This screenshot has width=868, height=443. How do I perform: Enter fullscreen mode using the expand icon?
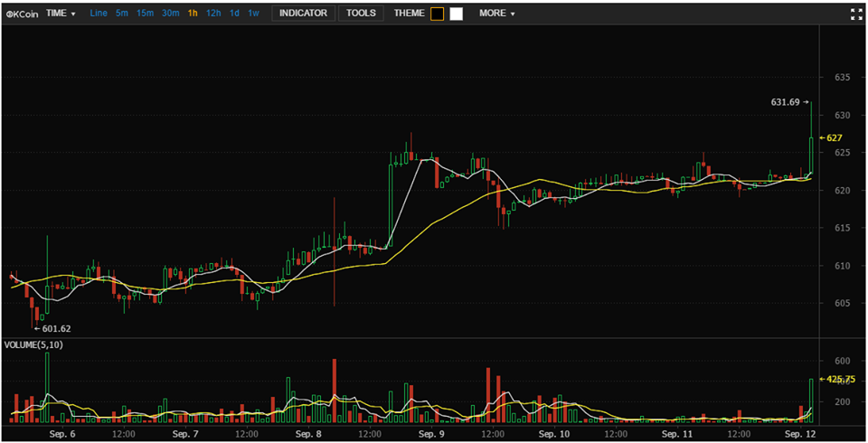[856, 14]
